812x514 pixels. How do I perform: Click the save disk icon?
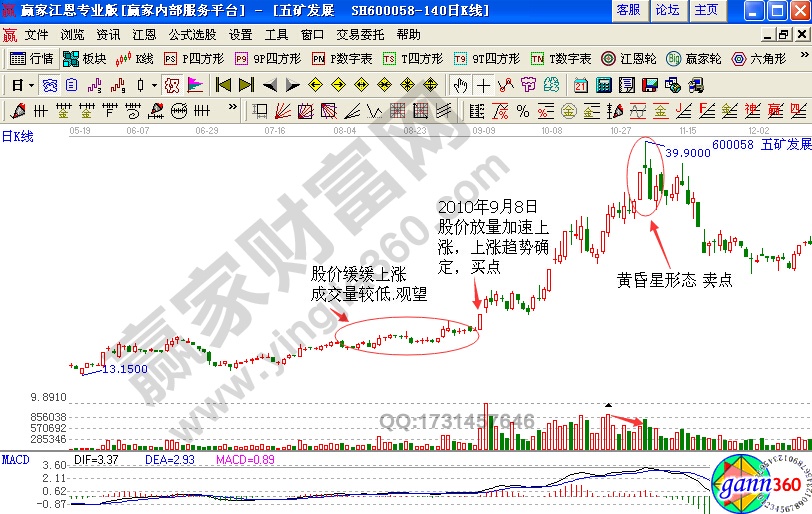[x=649, y=85]
